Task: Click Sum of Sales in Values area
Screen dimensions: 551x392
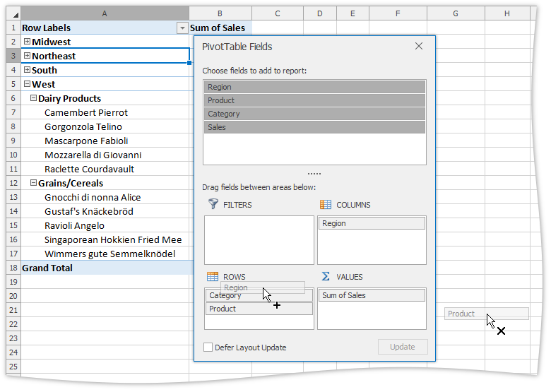Action: 372,295
